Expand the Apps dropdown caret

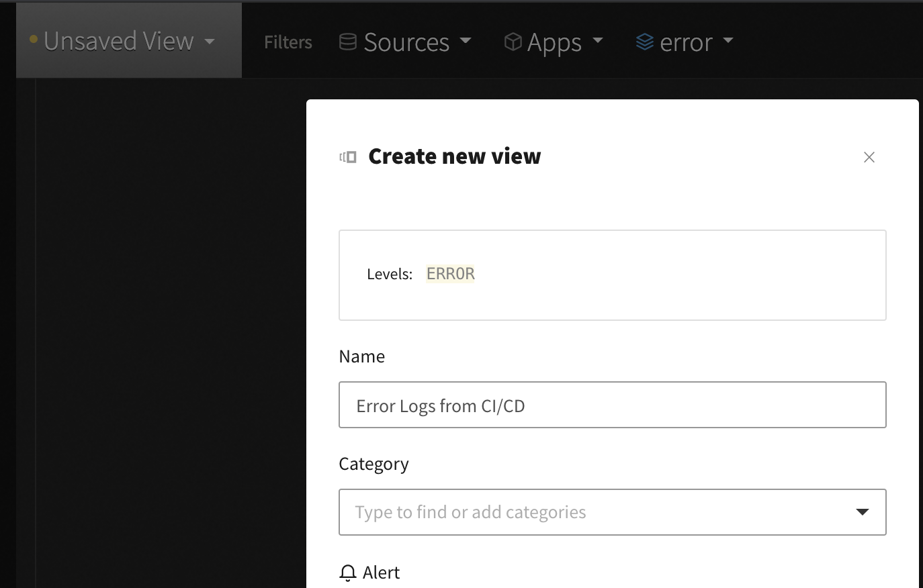(x=598, y=41)
